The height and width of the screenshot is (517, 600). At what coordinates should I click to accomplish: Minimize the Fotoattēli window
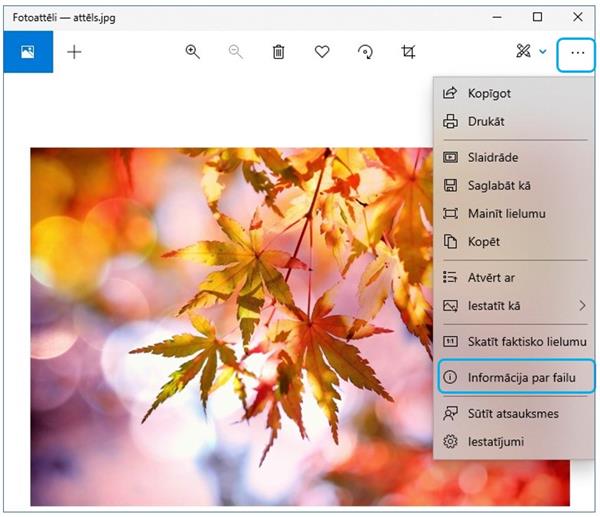497,17
